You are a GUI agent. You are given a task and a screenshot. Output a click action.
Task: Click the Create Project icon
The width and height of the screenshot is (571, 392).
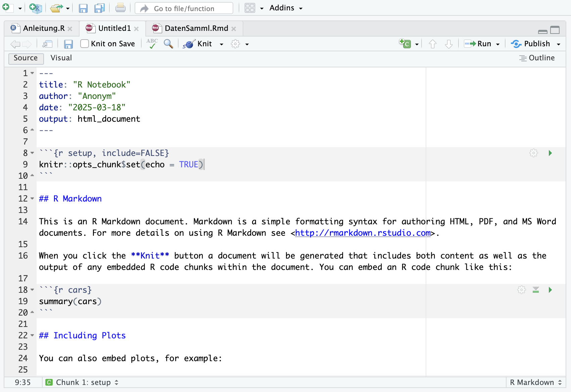coord(35,8)
